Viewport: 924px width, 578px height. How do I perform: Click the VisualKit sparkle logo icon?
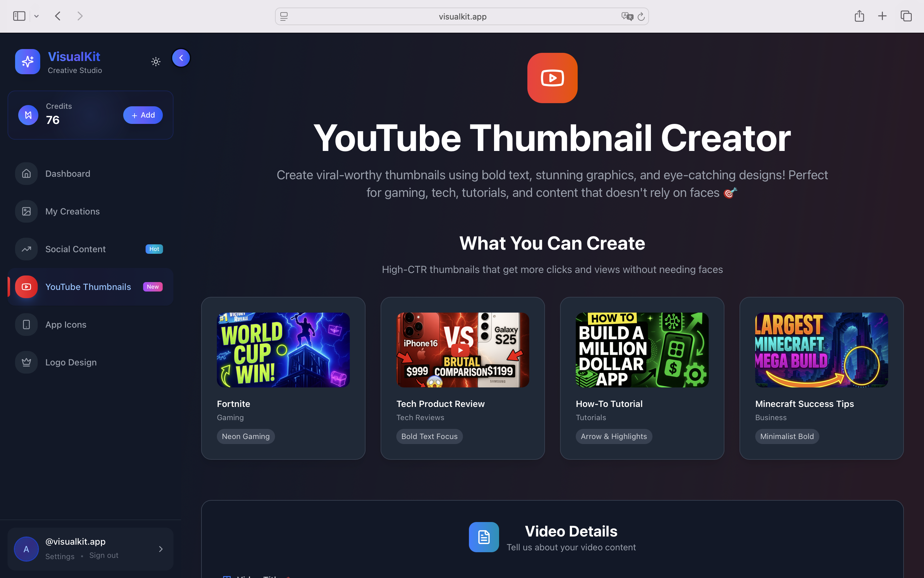pos(28,62)
